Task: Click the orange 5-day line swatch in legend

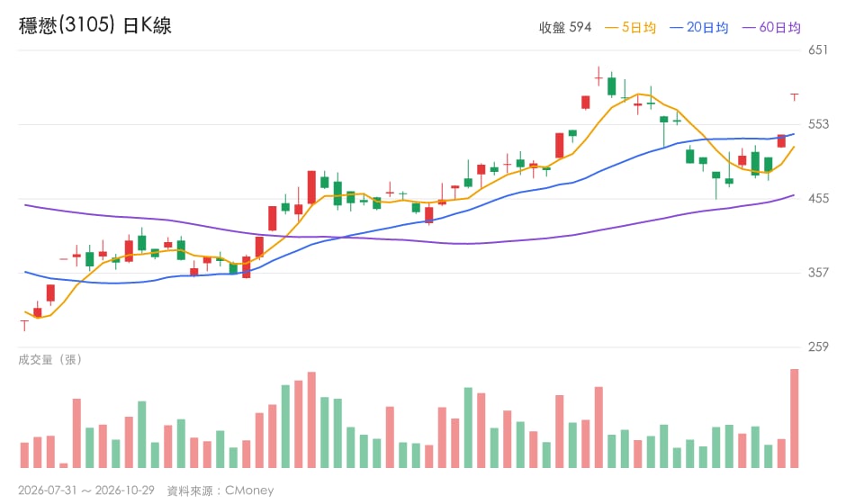Action: pos(612,28)
